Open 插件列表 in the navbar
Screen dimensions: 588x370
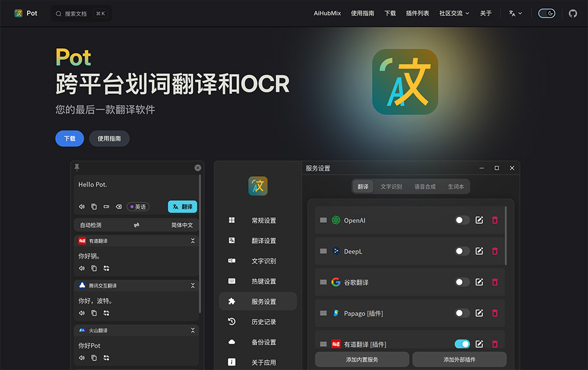coord(417,14)
